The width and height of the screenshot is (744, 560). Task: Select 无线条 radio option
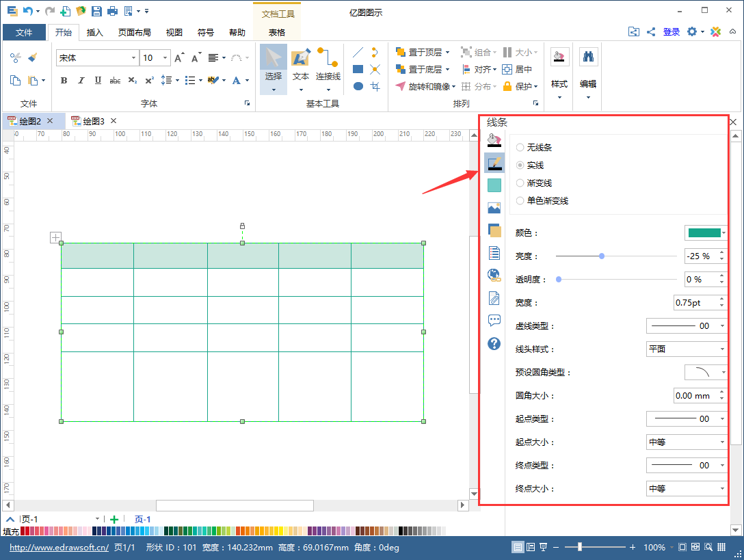pos(534,148)
